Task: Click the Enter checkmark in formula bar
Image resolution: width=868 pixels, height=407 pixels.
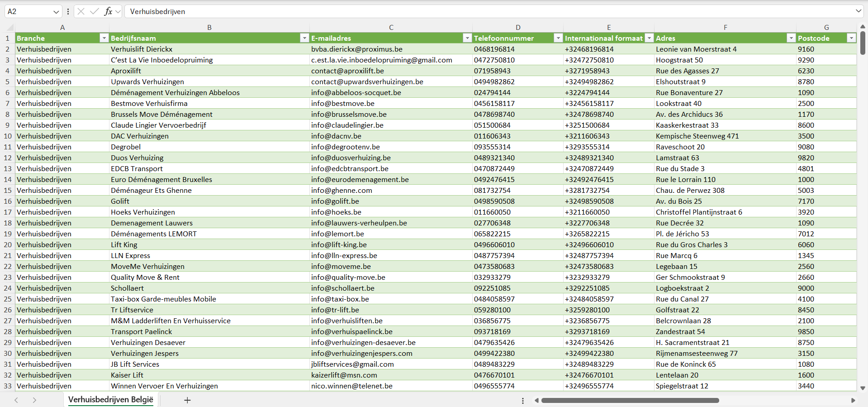Action: pyautogui.click(x=94, y=11)
